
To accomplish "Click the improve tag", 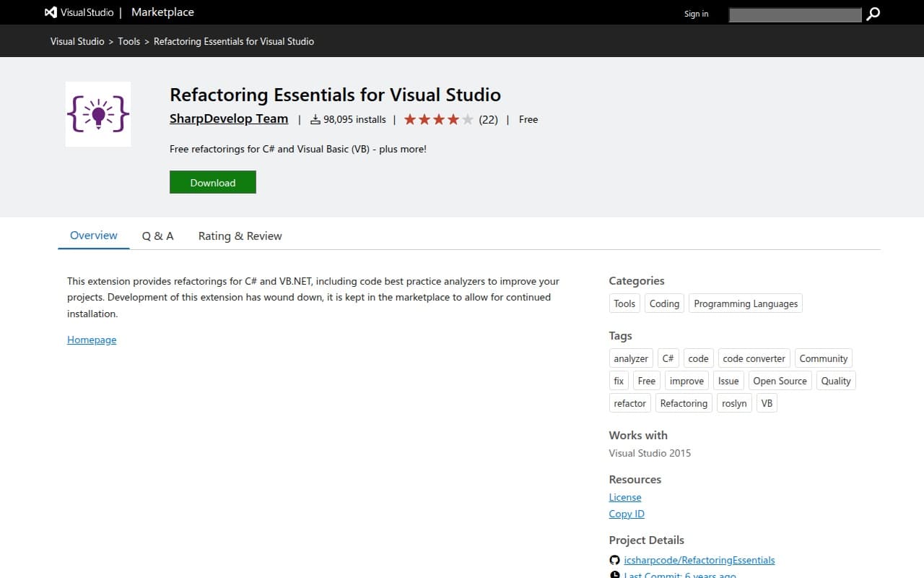I will tap(687, 381).
